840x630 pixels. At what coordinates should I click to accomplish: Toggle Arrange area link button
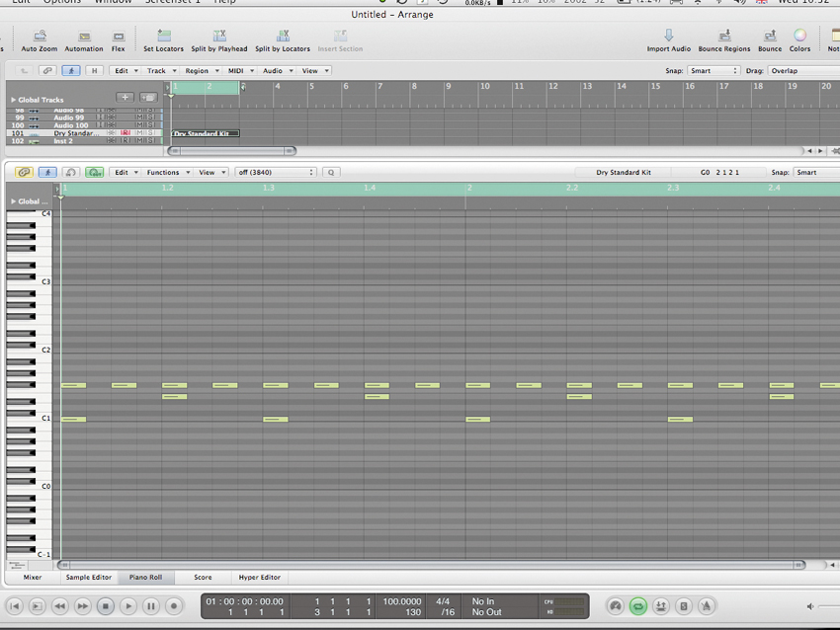[x=47, y=71]
